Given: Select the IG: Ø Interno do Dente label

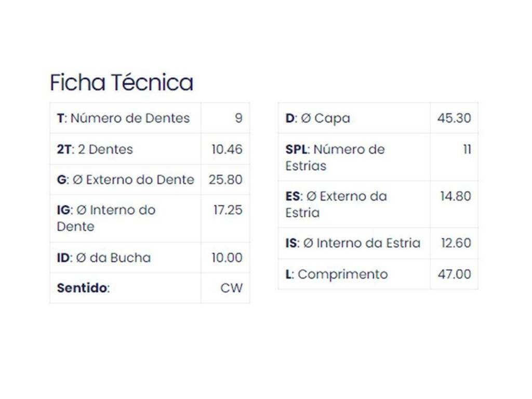Looking at the screenshot, I should (x=106, y=218).
